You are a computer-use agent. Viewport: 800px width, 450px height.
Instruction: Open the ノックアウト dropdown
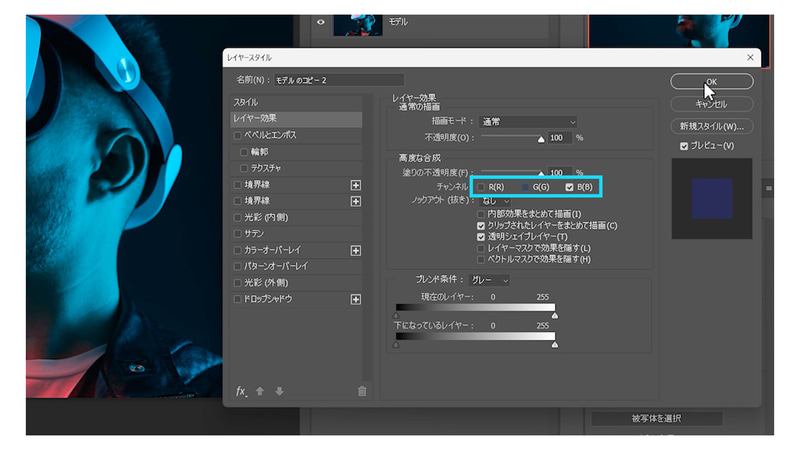pyautogui.click(x=495, y=201)
